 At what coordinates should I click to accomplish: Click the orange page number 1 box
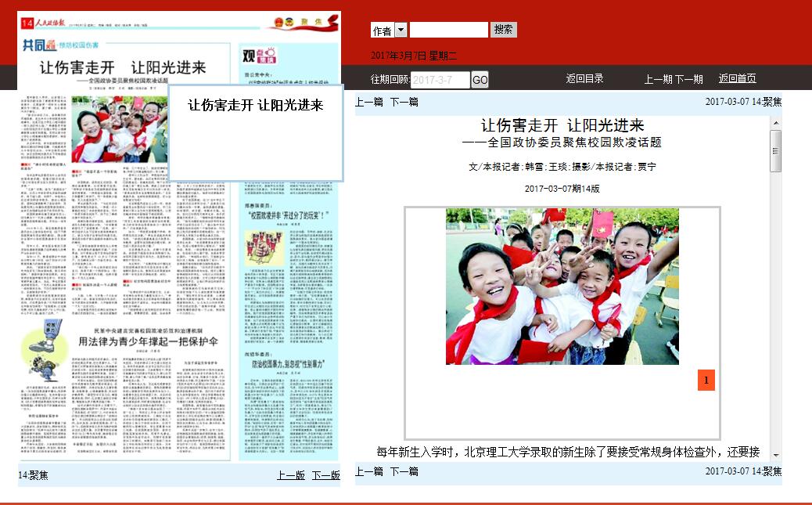706,380
